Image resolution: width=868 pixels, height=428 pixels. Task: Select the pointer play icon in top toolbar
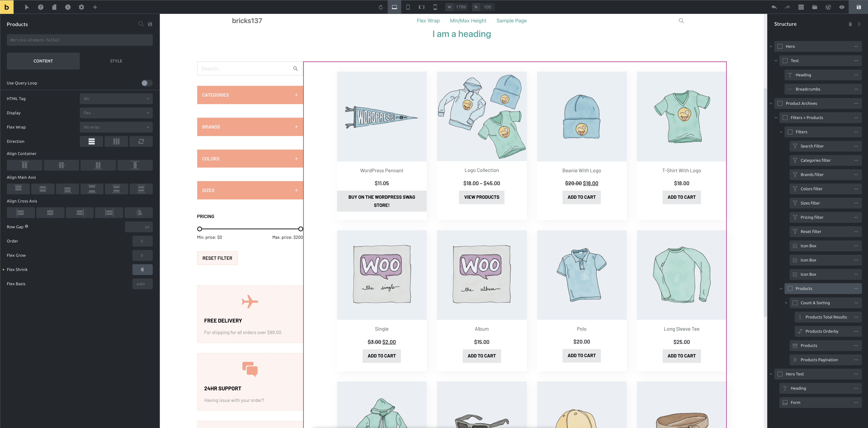(x=27, y=7)
